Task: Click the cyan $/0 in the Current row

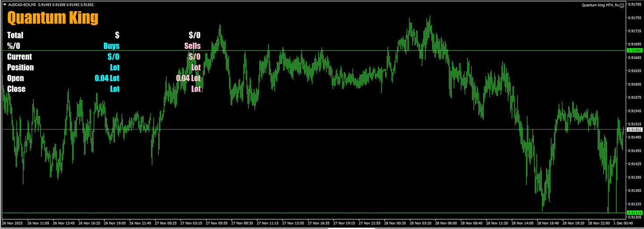Action: coord(113,57)
